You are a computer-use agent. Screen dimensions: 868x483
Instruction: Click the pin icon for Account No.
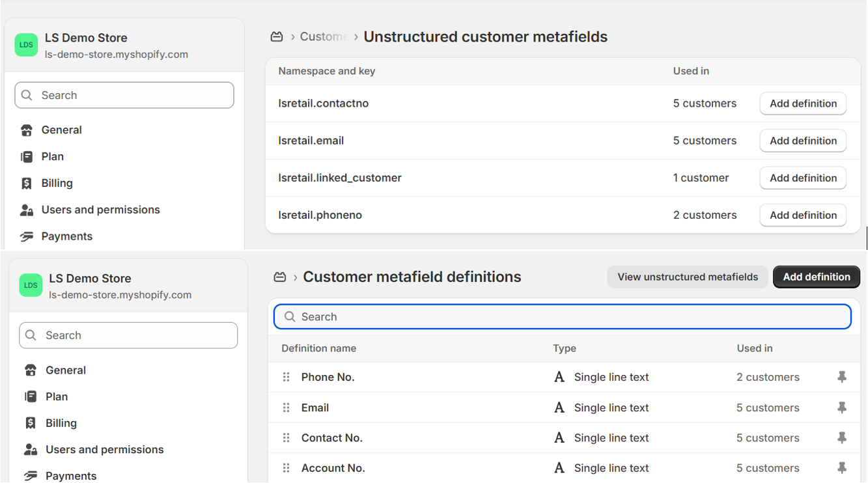841,468
